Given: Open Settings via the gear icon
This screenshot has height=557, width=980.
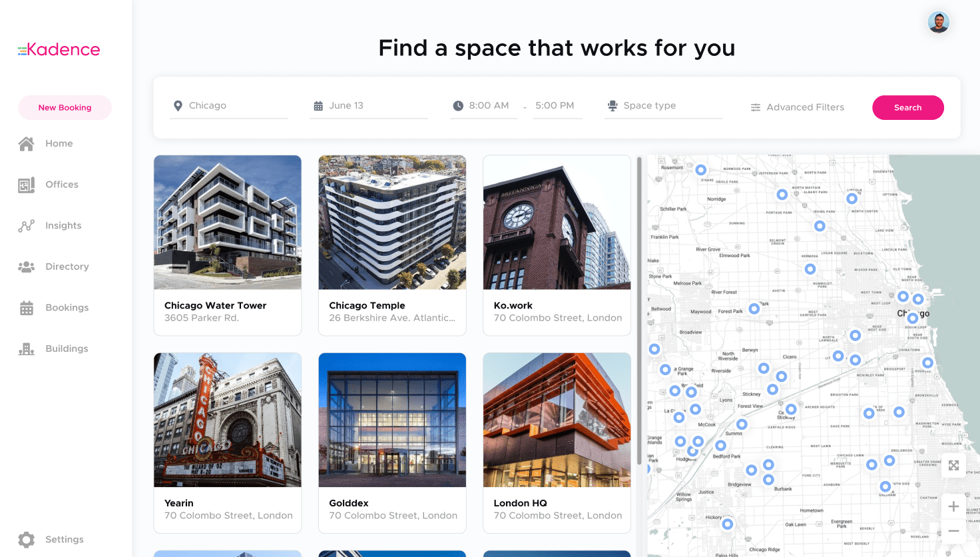Looking at the screenshot, I should (27, 540).
